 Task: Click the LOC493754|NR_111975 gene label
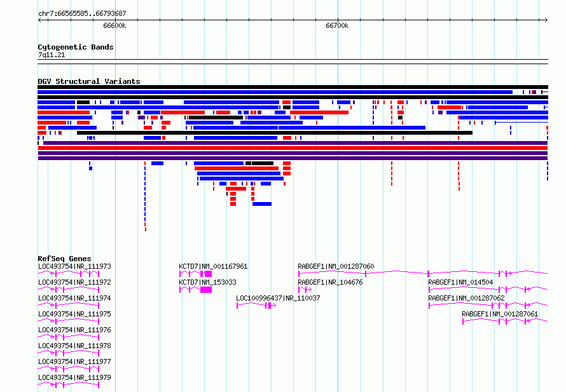74,314
